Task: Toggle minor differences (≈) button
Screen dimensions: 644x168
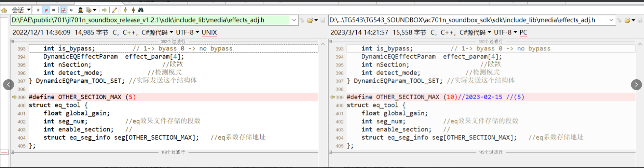Action: point(71,10)
